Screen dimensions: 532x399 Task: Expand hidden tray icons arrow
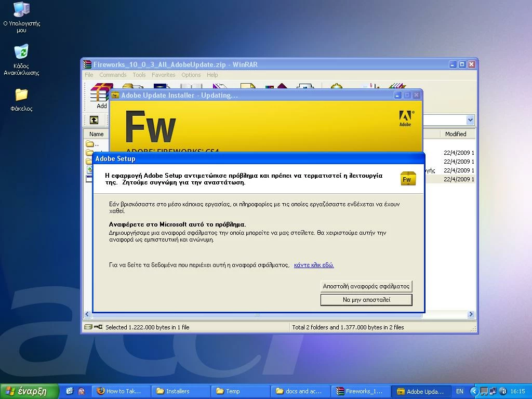(474, 391)
